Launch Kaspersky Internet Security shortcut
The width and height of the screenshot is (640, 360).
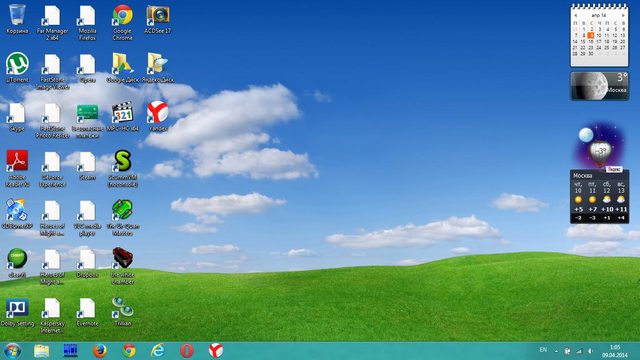(x=52, y=316)
